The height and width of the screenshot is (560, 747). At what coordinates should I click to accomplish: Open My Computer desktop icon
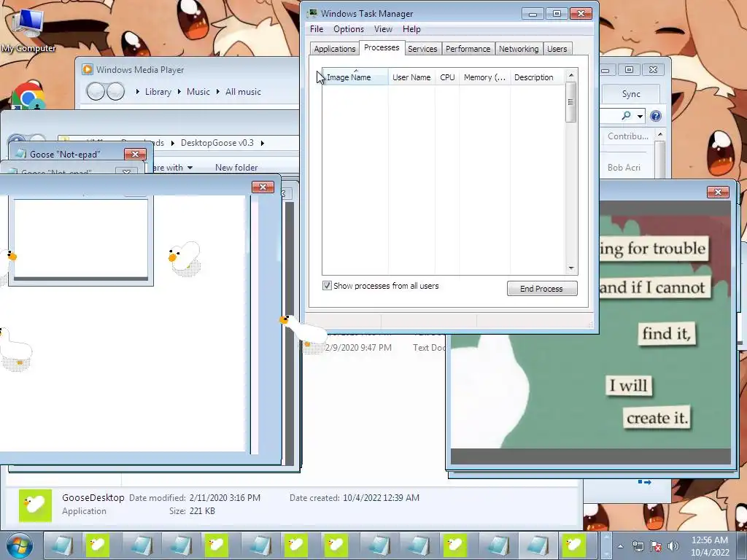pos(28,29)
